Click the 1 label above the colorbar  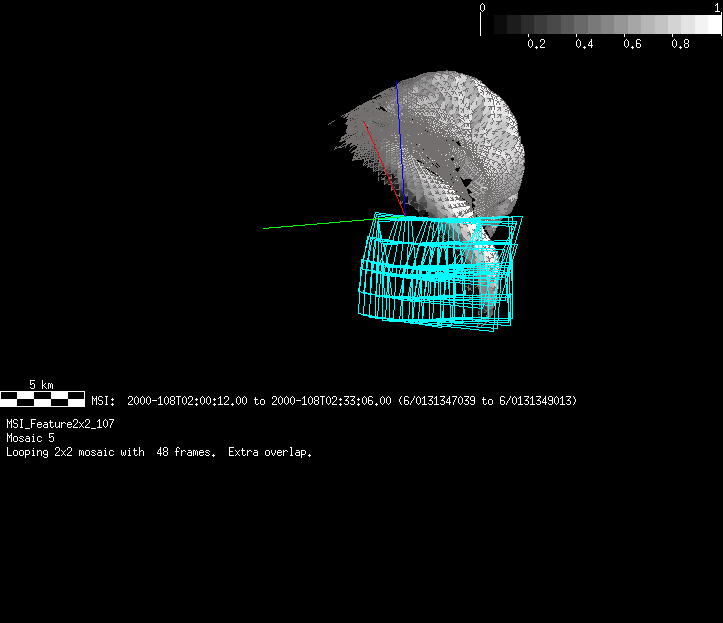point(717,7)
